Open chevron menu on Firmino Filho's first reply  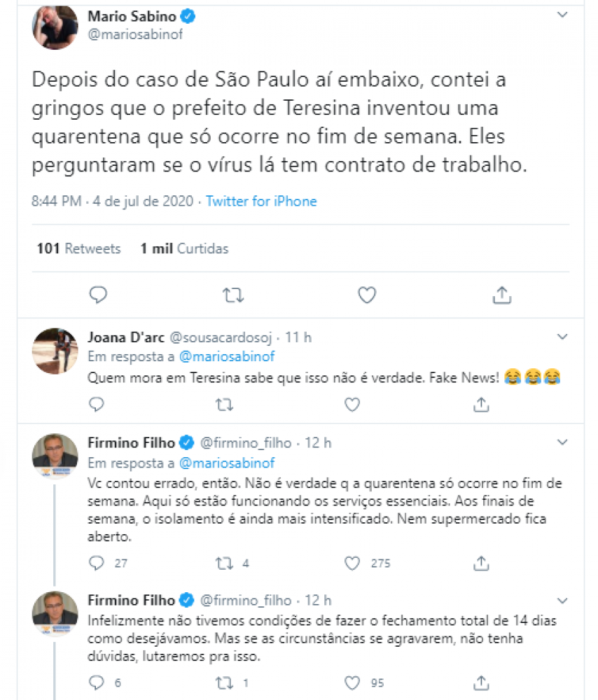coord(562,442)
